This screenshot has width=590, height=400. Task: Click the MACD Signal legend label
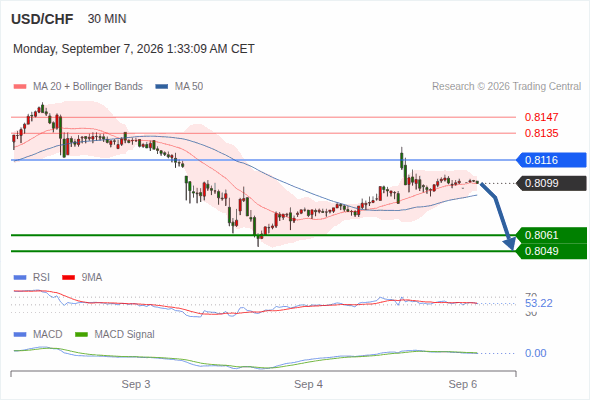[x=125, y=335]
